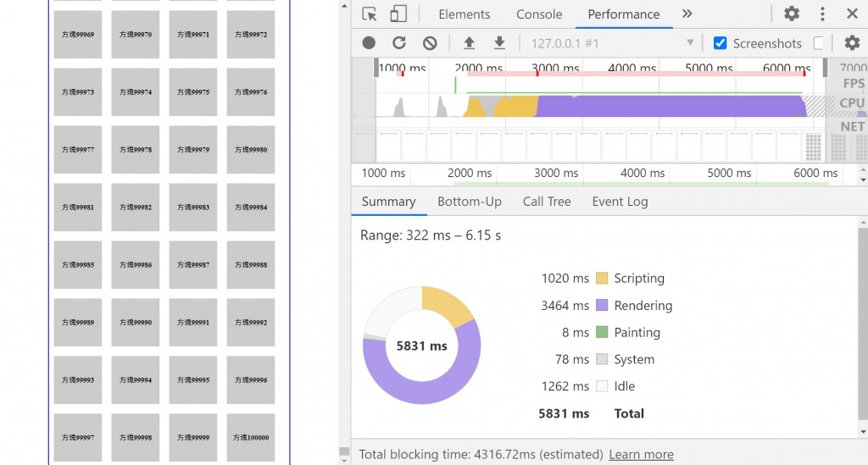This screenshot has height=465, width=868.
Task: Select the Total blocking time text
Action: tap(481, 455)
